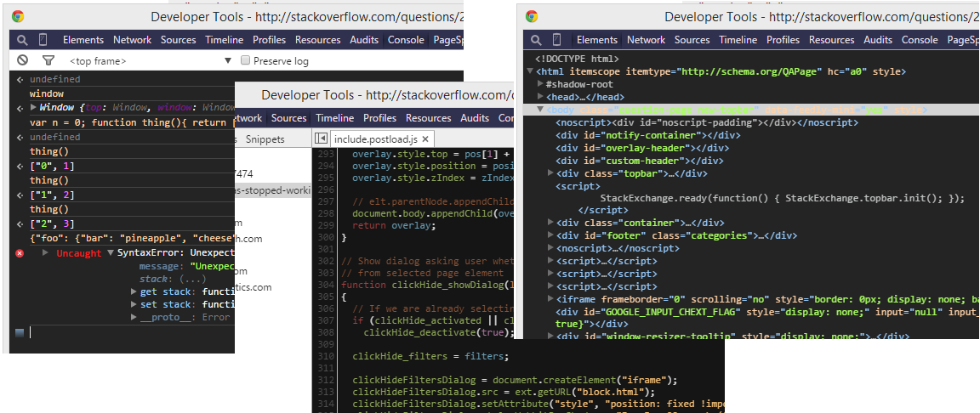980x413 pixels.
Task: Expand the Window object in console output
Action: (x=34, y=108)
